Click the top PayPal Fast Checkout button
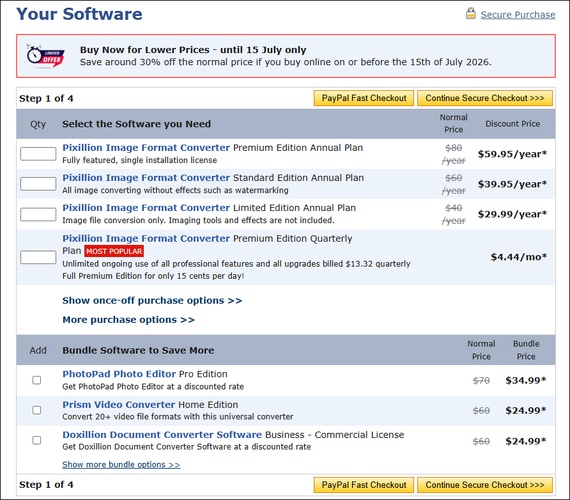Viewport: 570px width, 500px height. [x=364, y=98]
